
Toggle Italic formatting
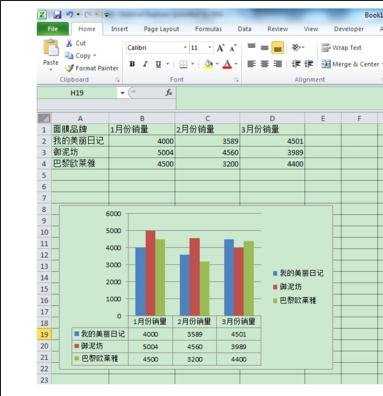pos(145,64)
